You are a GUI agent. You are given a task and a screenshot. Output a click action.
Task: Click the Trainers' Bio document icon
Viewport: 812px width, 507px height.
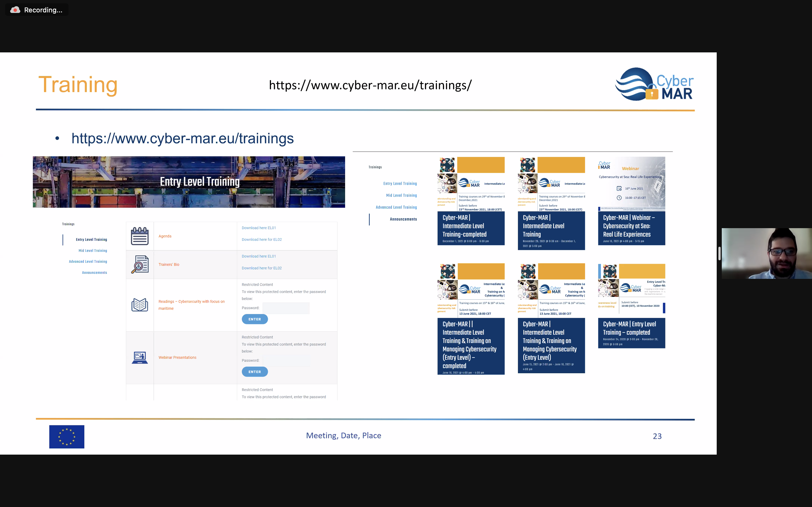tap(140, 264)
